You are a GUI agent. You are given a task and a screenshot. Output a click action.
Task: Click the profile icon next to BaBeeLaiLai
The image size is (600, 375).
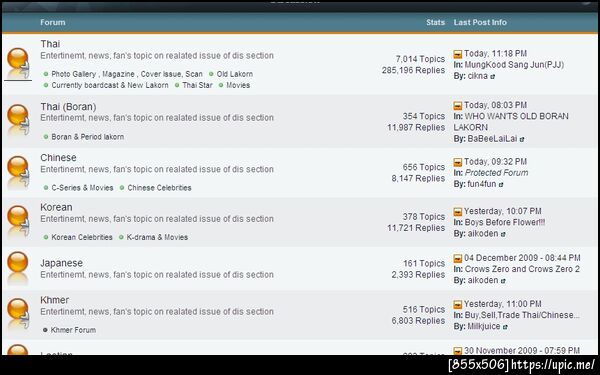pos(522,139)
